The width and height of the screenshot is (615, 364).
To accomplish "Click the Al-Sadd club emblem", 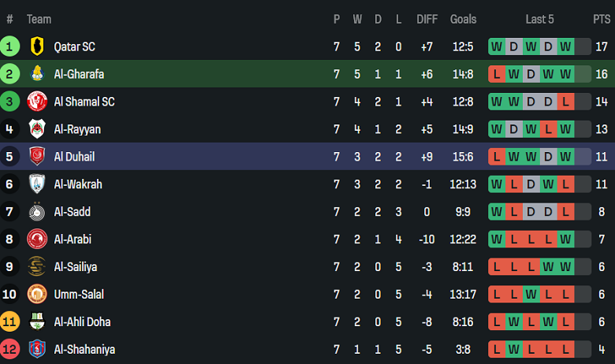I will point(37,212).
